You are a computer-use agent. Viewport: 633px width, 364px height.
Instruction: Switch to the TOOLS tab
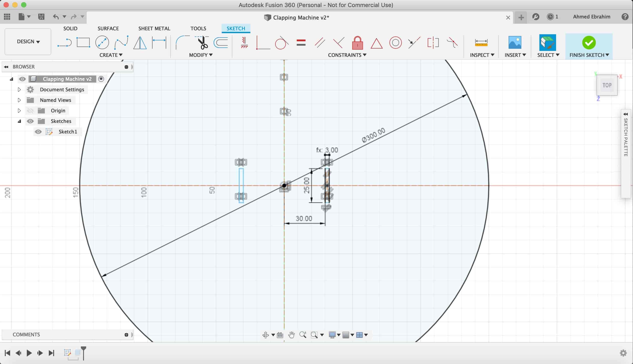point(198,29)
